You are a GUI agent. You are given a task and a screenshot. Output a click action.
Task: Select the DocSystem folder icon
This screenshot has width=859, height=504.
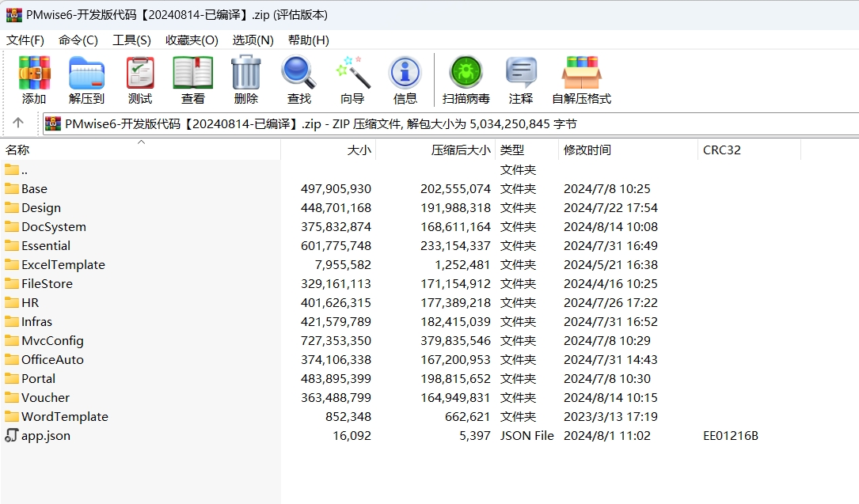click(x=12, y=226)
